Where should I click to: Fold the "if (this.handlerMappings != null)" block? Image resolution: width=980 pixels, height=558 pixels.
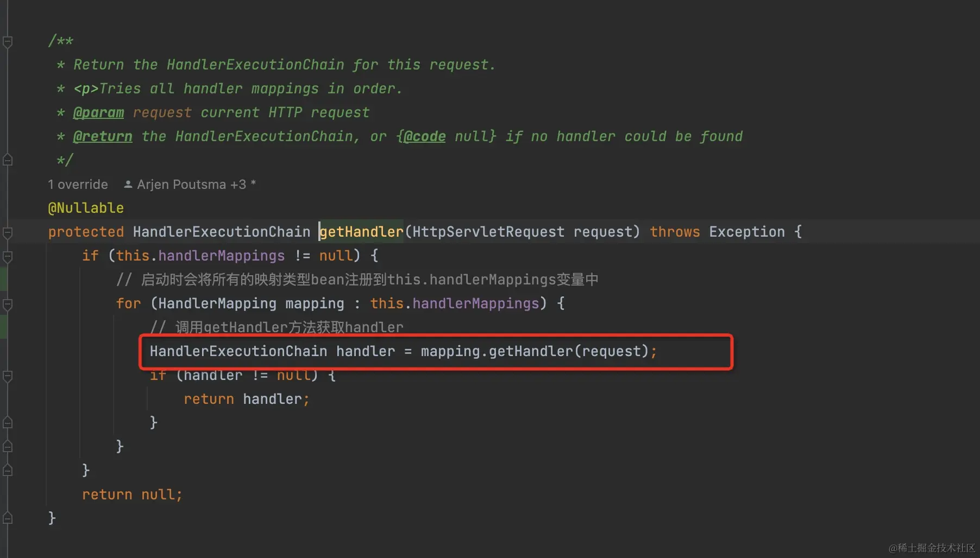pos(8,256)
